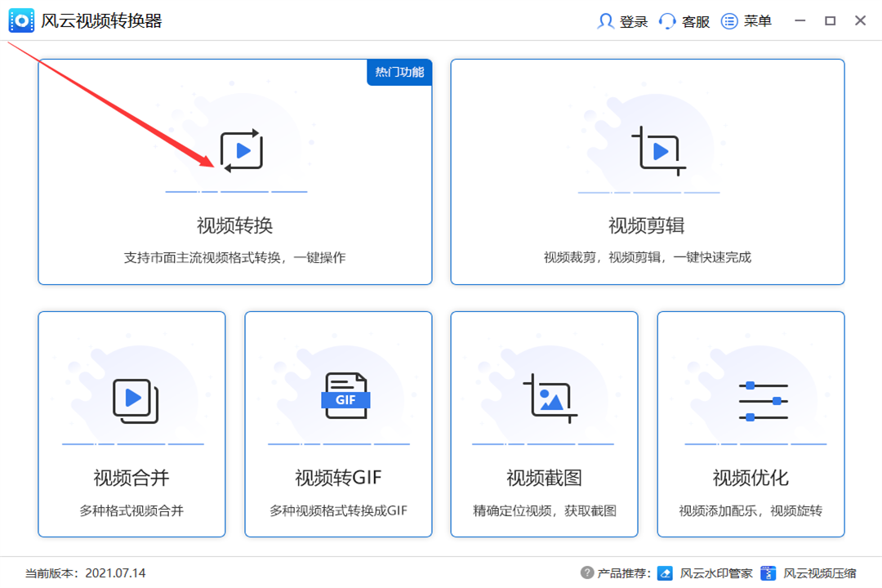The height and width of the screenshot is (588, 882).
Task: Click the 风云视频压缩 icon
Action: point(768,572)
